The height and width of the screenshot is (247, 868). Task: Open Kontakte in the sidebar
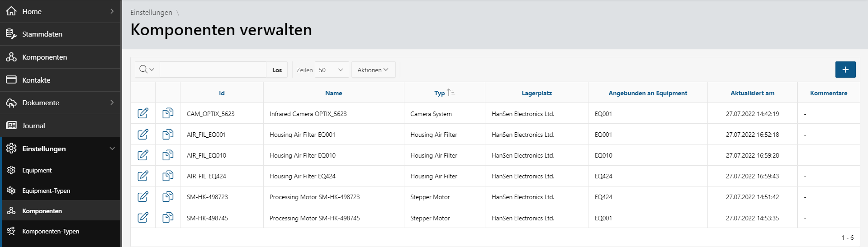(x=36, y=80)
